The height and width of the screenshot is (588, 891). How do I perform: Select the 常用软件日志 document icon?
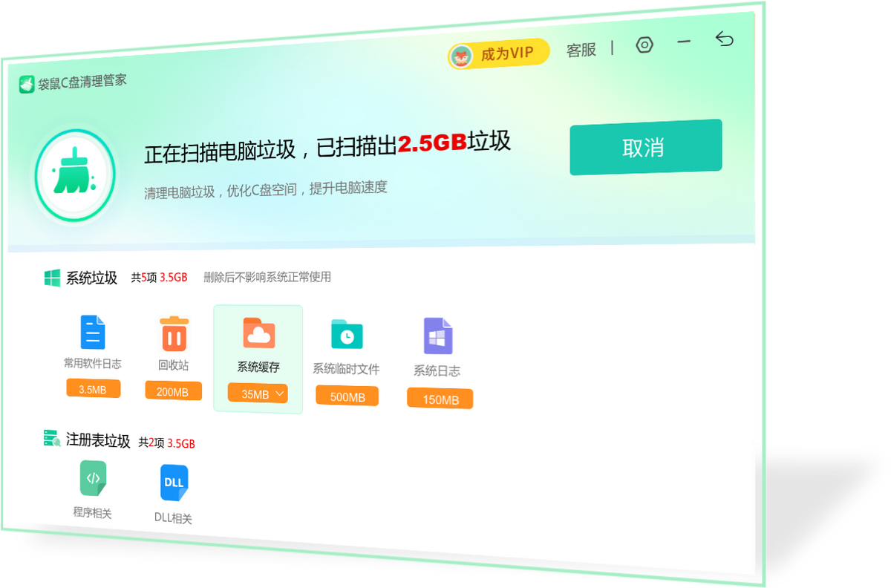[93, 332]
